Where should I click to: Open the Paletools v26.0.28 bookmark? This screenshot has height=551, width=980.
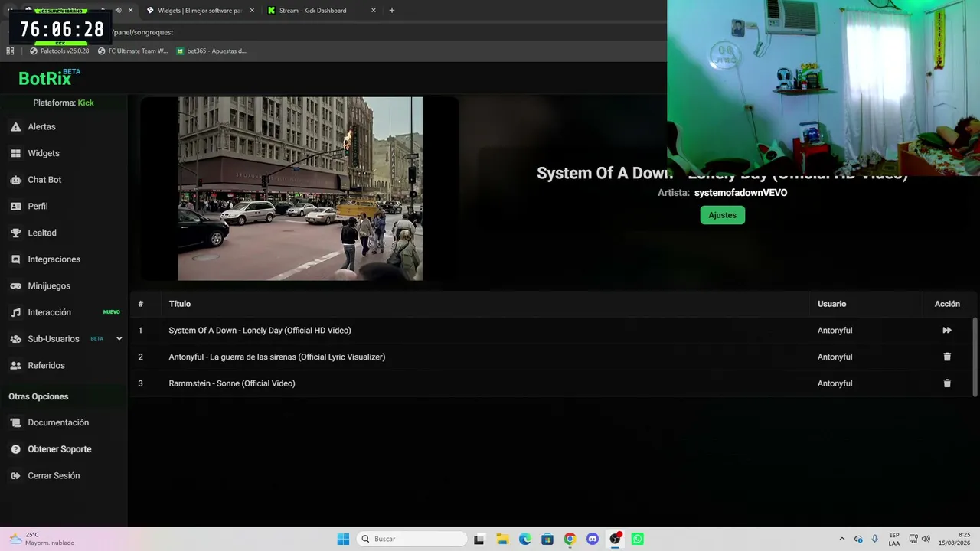[60, 51]
